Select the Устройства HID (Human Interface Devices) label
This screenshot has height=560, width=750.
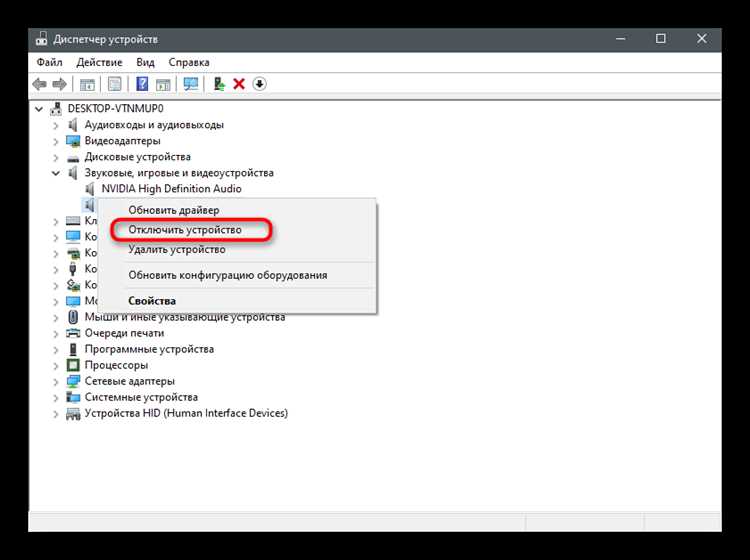[186, 413]
